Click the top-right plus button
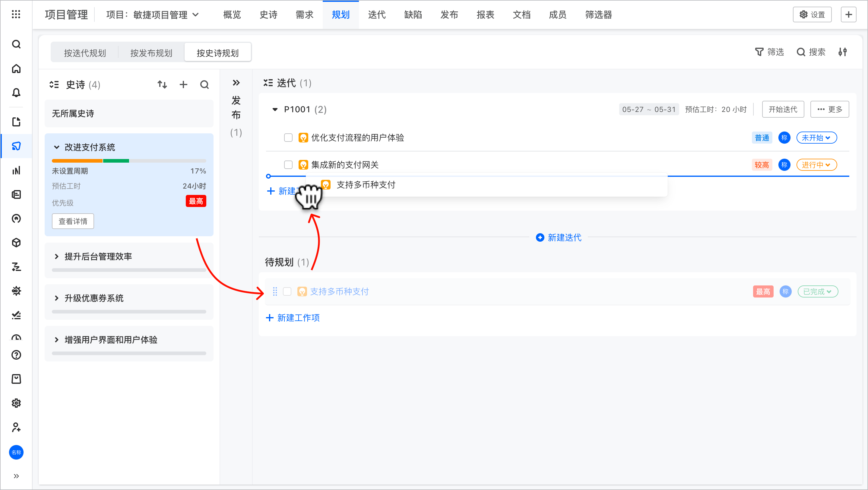The width and height of the screenshot is (868, 490). tap(848, 14)
